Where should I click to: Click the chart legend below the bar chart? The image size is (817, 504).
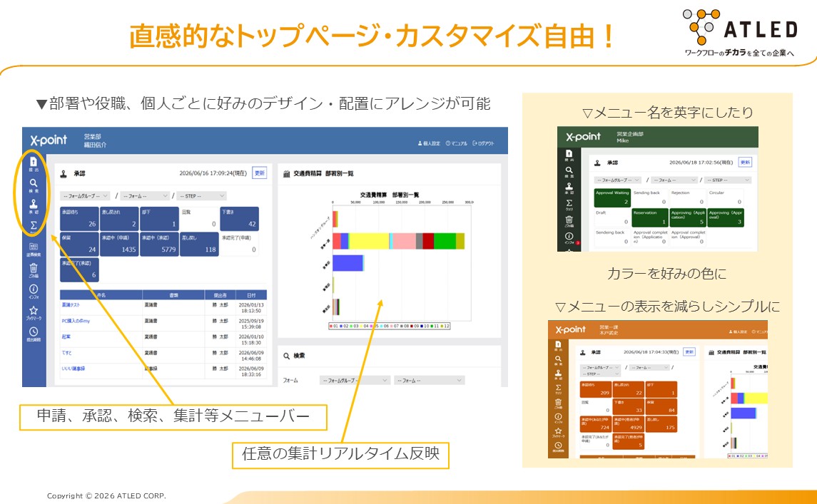389,326
